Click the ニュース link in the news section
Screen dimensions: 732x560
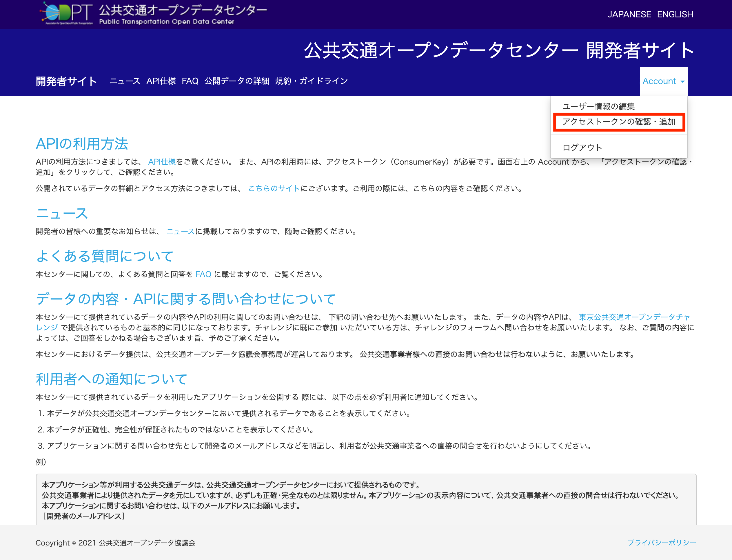pyautogui.click(x=180, y=231)
